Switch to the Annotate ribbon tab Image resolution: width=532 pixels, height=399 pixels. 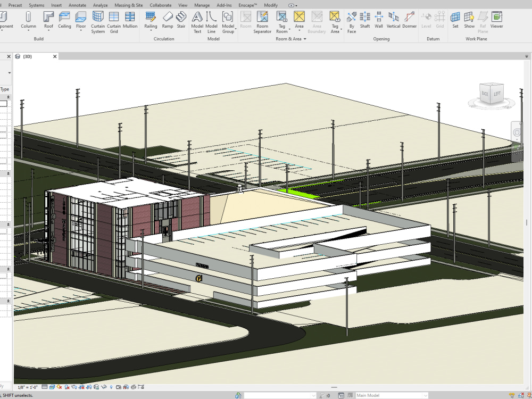pos(77,5)
